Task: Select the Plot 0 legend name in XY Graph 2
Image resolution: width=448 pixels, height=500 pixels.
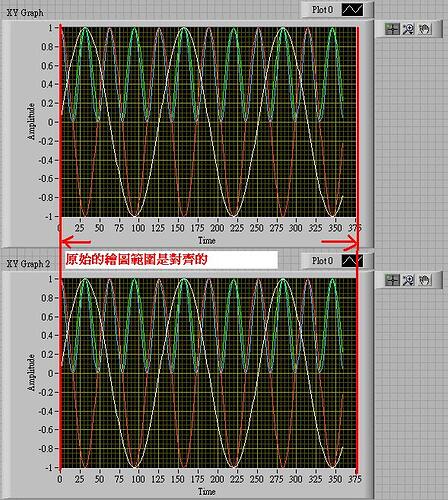Action: 322,261
